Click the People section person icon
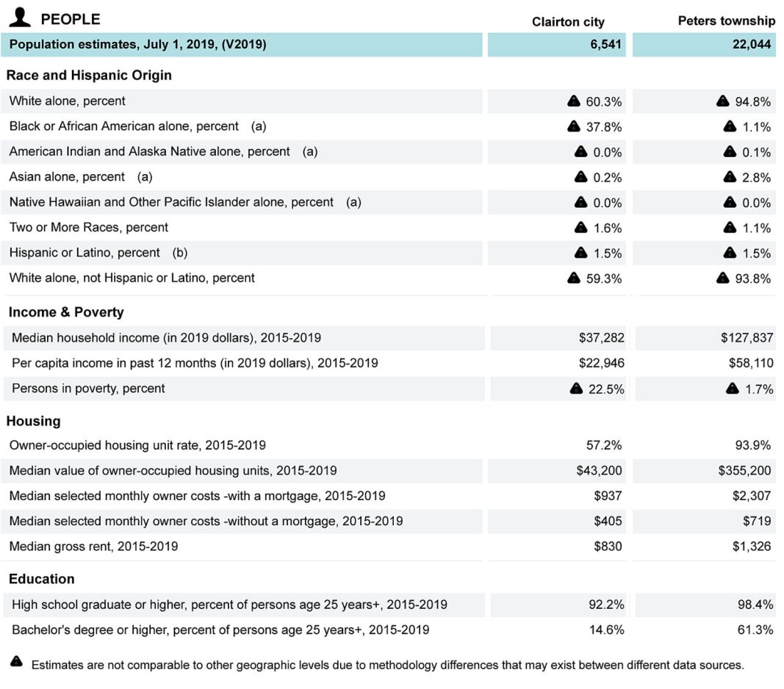784x689 pixels. (x=20, y=17)
